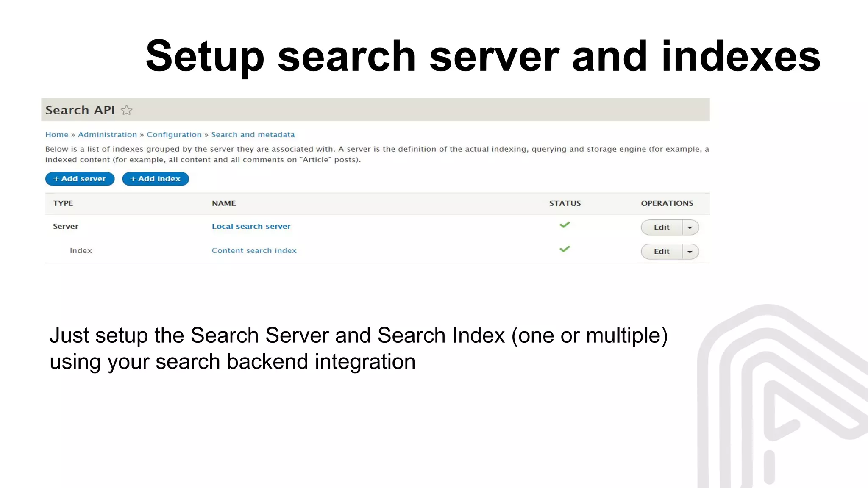
Task: Edit the Local search server
Action: pos(662,227)
